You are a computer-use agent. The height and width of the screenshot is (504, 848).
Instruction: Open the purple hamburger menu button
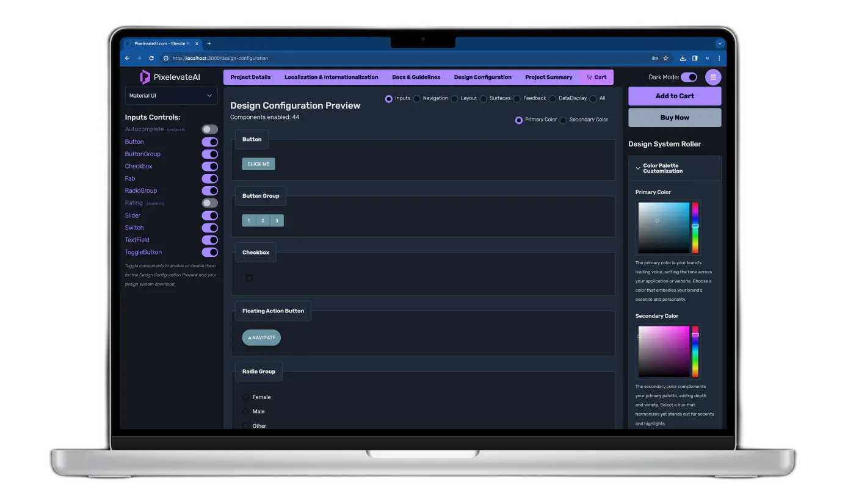(713, 77)
